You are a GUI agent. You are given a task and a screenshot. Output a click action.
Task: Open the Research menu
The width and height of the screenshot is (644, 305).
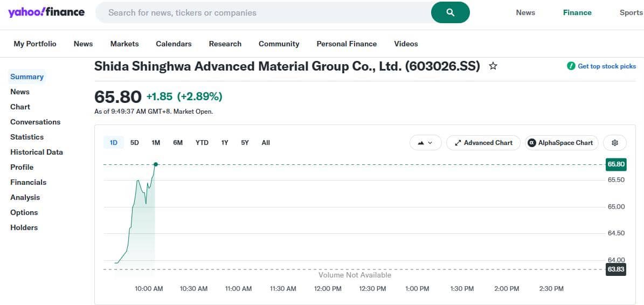coord(225,44)
